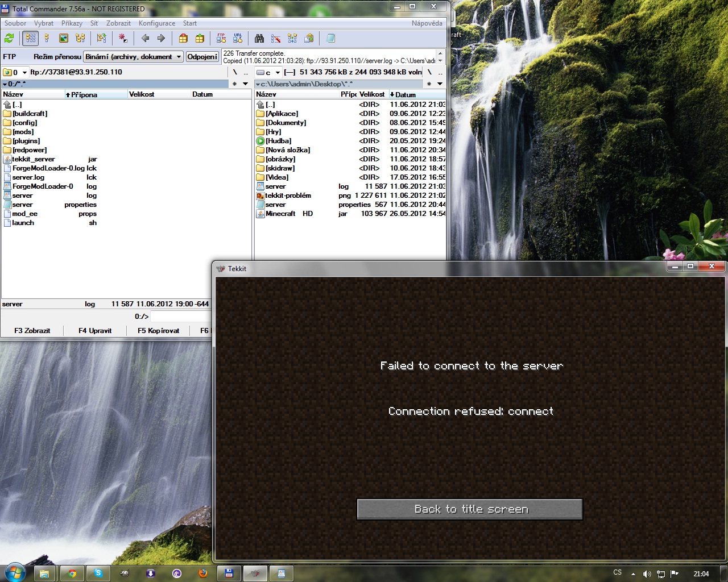Viewport: 728px width, 582px height.
Task: Open the left panel favorites star button
Action: coord(234,84)
